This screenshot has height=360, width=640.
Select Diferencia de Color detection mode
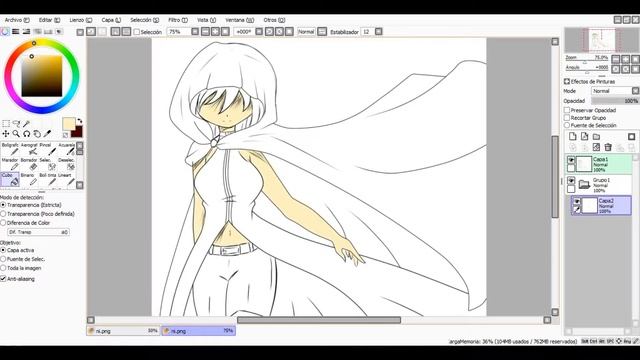tap(3, 223)
